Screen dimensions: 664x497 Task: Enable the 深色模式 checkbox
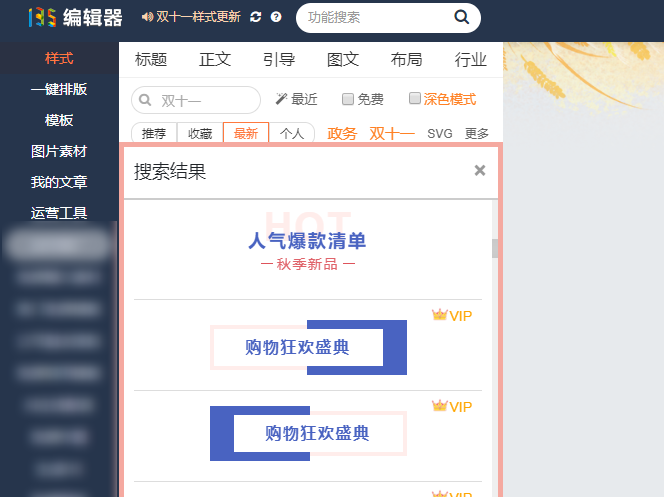pos(415,98)
